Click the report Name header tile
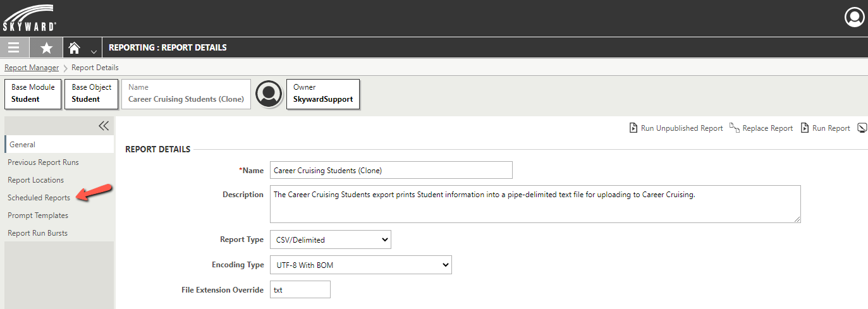This screenshot has width=868, height=309. point(186,94)
